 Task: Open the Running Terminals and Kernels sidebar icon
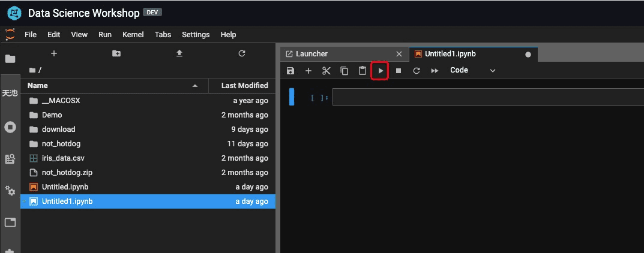(10, 127)
